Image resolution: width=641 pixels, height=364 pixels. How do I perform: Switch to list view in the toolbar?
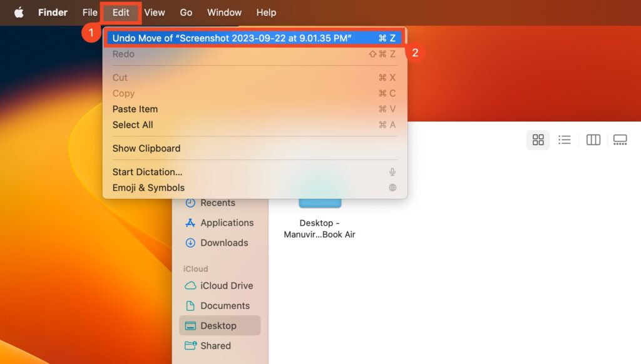tap(565, 139)
